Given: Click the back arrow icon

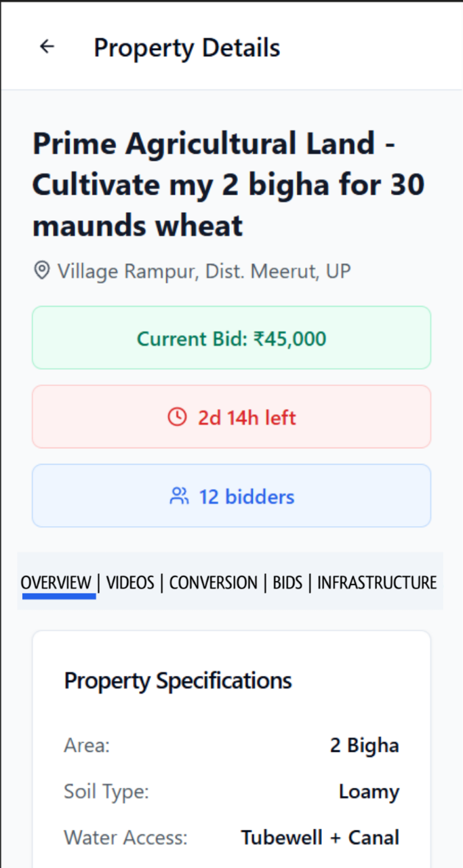Looking at the screenshot, I should [x=47, y=47].
